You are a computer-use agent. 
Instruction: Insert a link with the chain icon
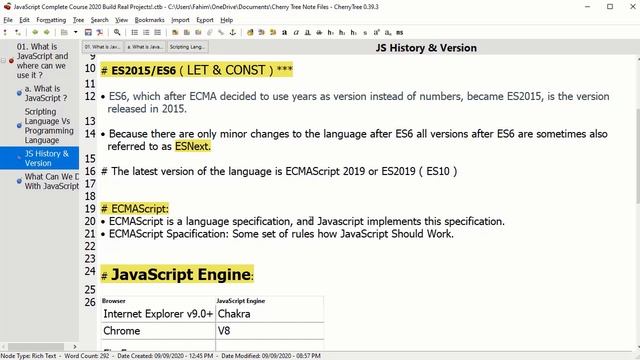click(x=221, y=32)
